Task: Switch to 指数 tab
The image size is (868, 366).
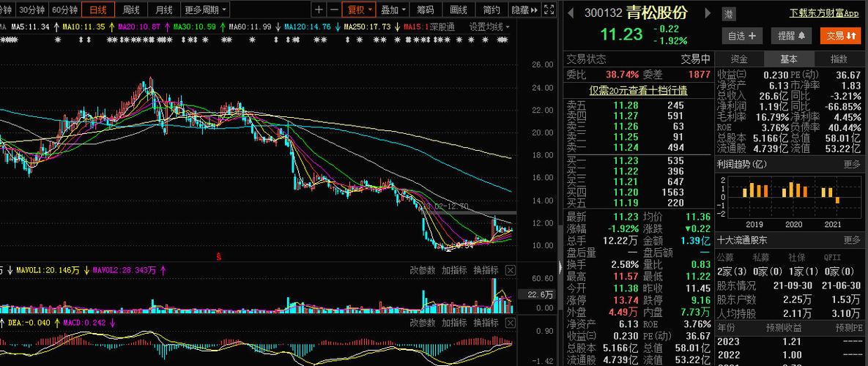Action: coord(838,59)
